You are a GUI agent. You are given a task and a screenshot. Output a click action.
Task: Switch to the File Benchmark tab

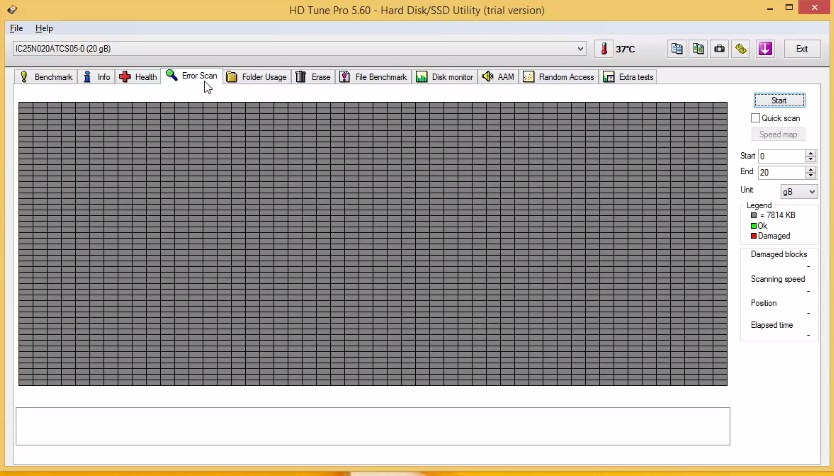373,77
